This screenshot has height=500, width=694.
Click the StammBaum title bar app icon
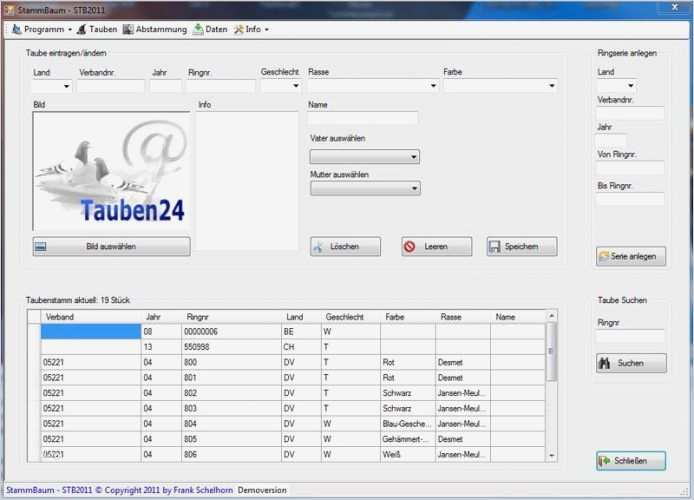point(10,10)
